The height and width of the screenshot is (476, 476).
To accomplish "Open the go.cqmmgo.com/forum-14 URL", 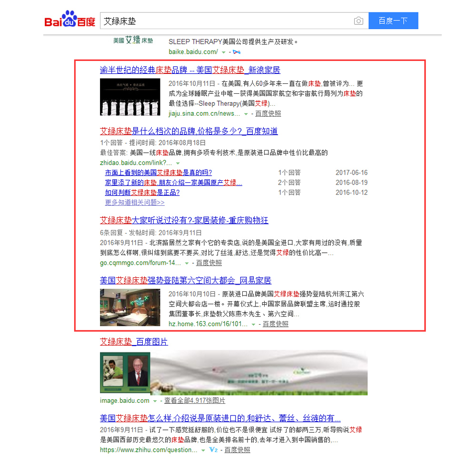I will (140, 263).
